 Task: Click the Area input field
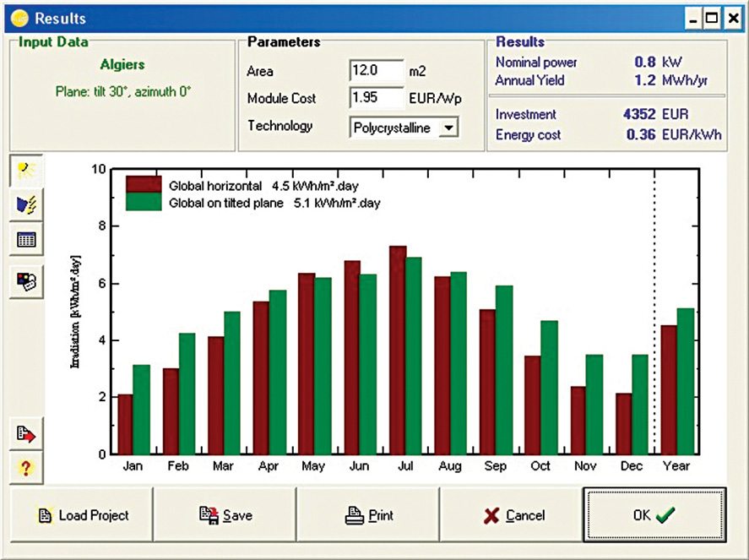click(x=375, y=71)
